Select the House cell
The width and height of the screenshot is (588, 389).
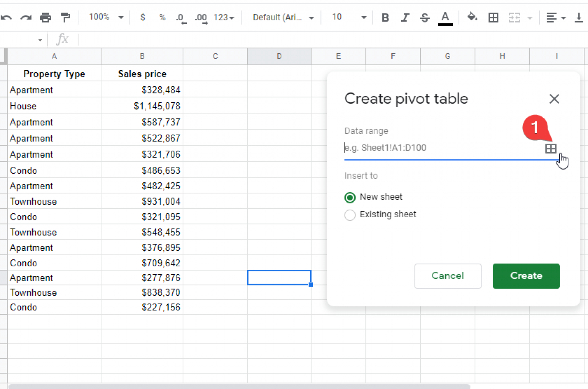(x=54, y=106)
